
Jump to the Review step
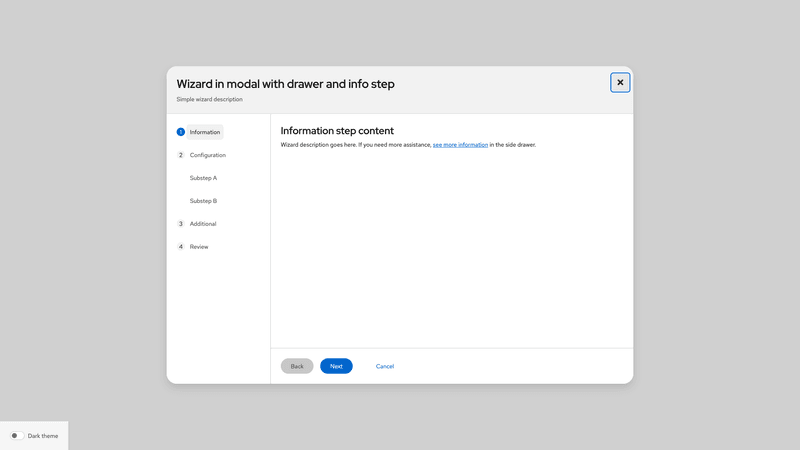[199, 247]
